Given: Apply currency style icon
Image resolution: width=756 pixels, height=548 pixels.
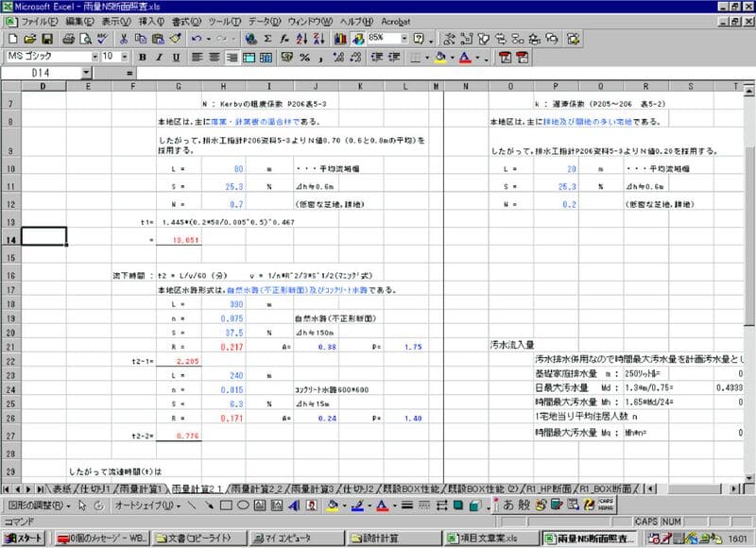Looking at the screenshot, I should tap(287, 58).
